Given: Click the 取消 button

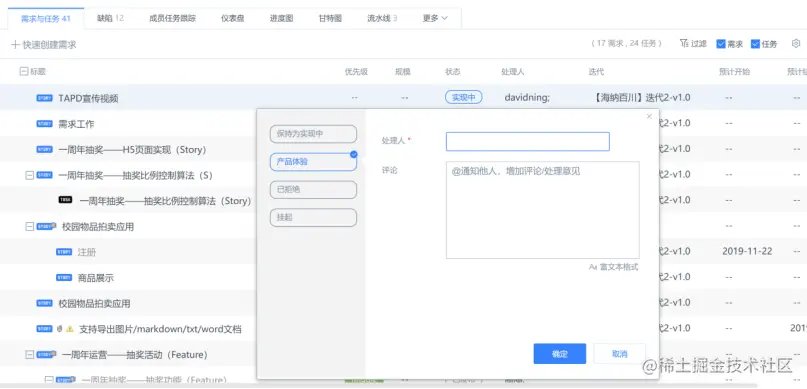Looking at the screenshot, I should pyautogui.click(x=620, y=353).
